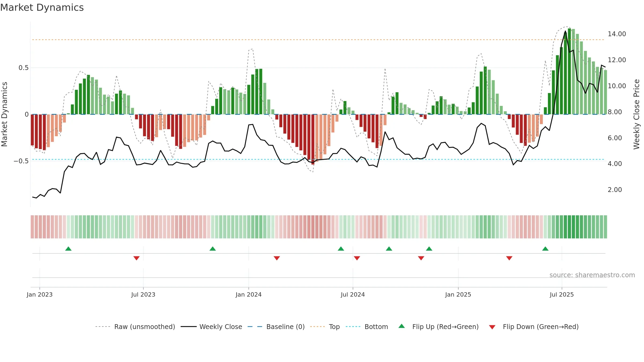This screenshot has width=644, height=362.
Task: Click the 14.00 price axis tick label
Action: click(x=617, y=34)
